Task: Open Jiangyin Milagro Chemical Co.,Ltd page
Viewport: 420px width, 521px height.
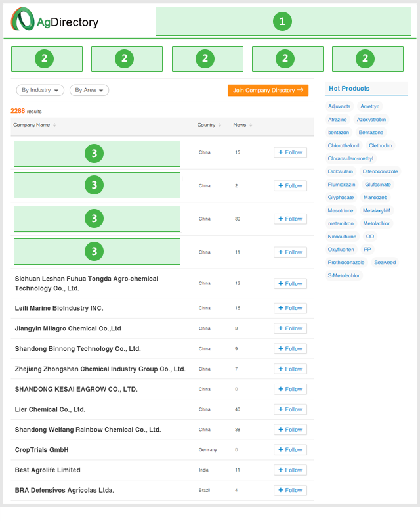Action: coord(68,328)
